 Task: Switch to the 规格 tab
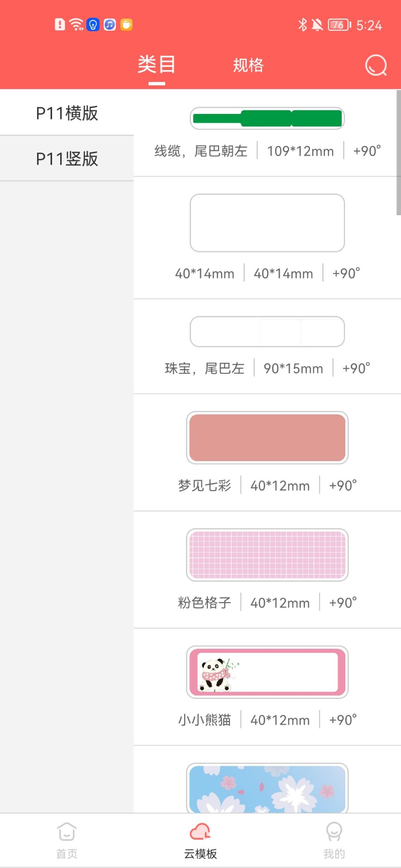(x=248, y=65)
